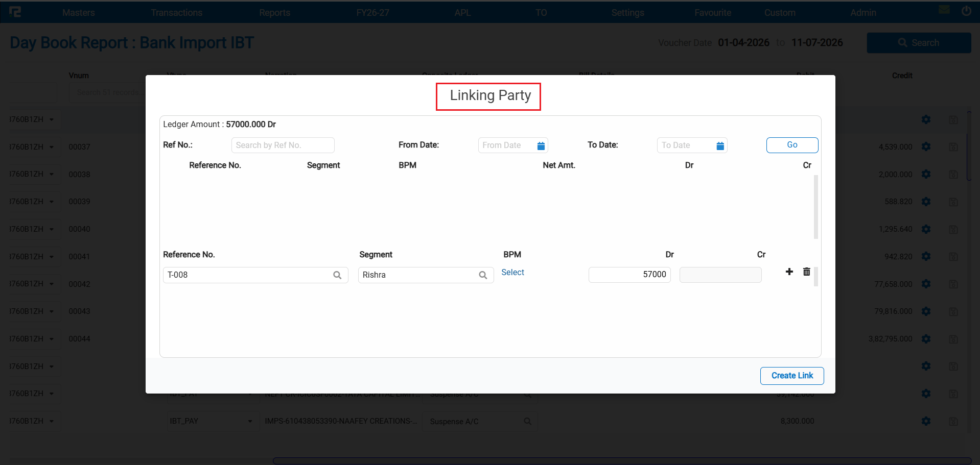Open the Custom menu
This screenshot has width=980, height=465.
click(x=780, y=13)
